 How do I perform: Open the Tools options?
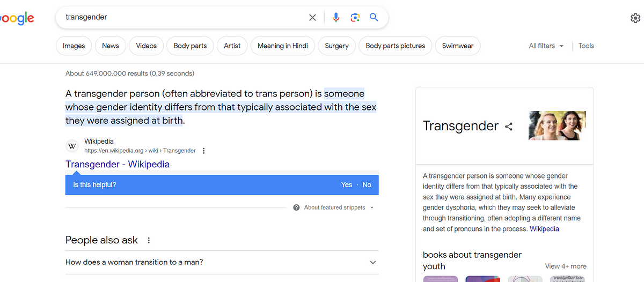tap(586, 46)
